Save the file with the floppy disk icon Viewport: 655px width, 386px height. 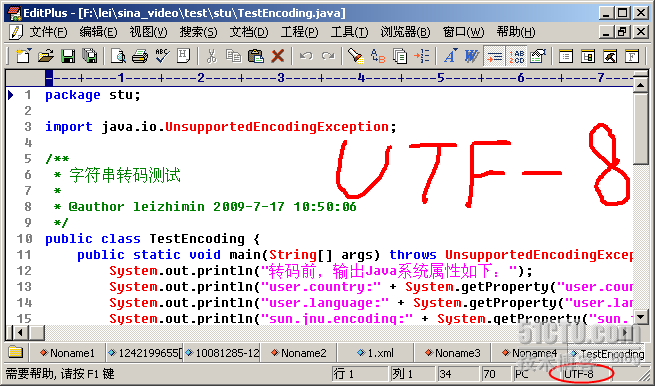pyautogui.click(x=68, y=56)
